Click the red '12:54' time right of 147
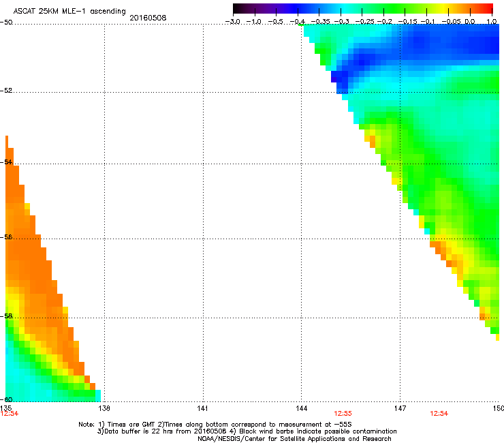 pos(439,414)
